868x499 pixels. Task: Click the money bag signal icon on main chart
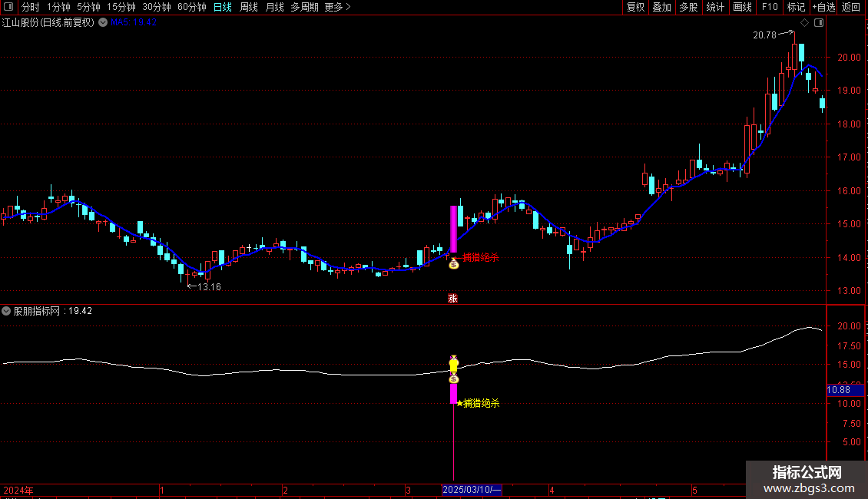454,264
